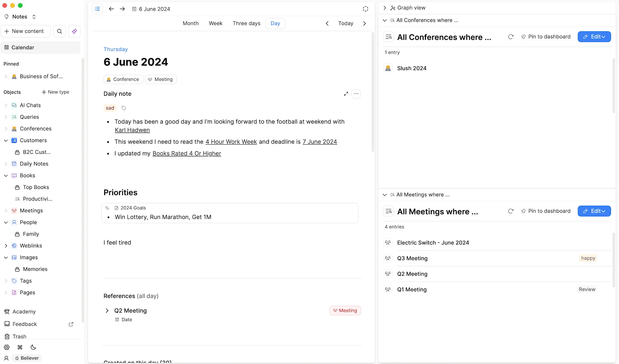
Task: Add a tag next to the sad tag
Action: click(x=124, y=108)
